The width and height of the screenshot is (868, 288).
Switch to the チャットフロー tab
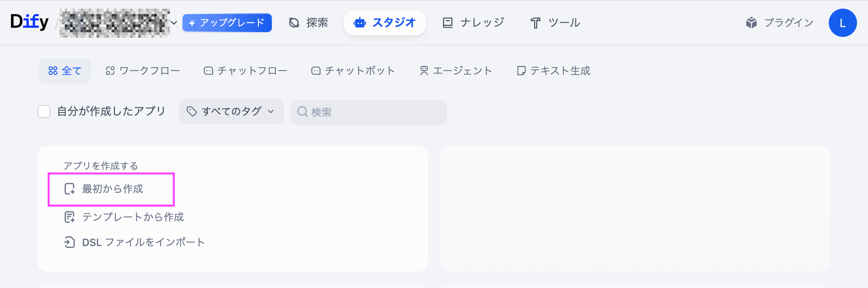(245, 71)
